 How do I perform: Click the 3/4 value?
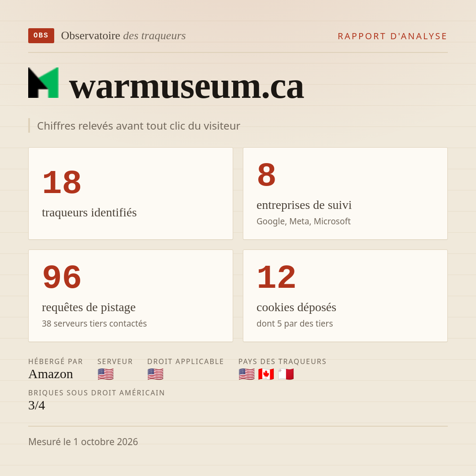pyautogui.click(x=37, y=405)
